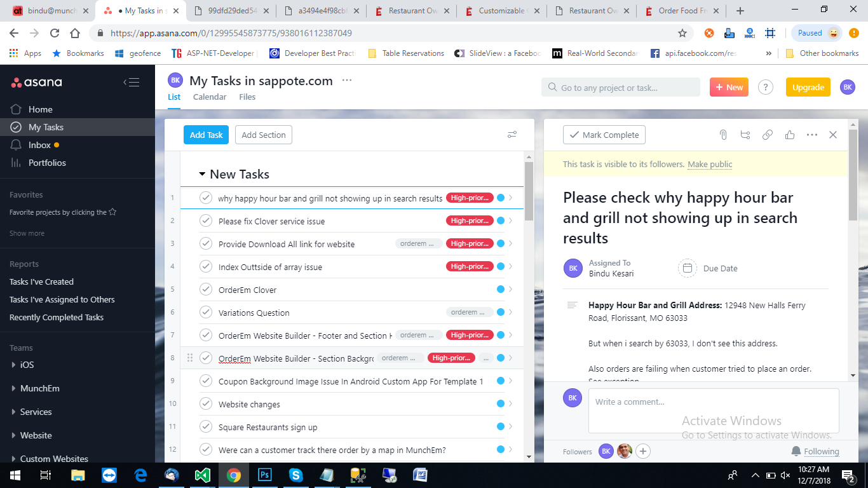Click the due date calendar icon

[687, 268]
